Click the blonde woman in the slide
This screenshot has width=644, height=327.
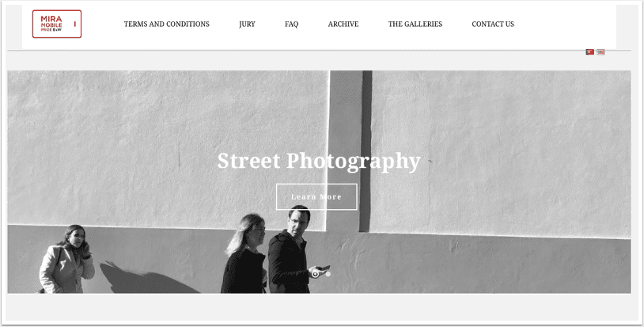(245, 253)
